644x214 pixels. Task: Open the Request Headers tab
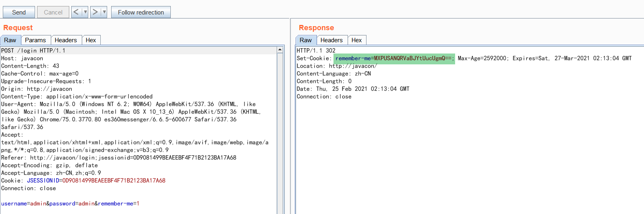(x=66, y=40)
